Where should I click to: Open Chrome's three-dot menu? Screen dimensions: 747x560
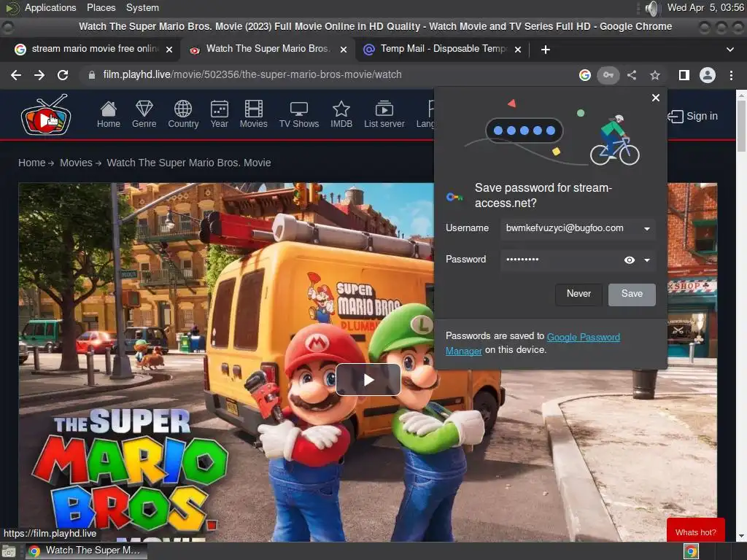point(731,75)
